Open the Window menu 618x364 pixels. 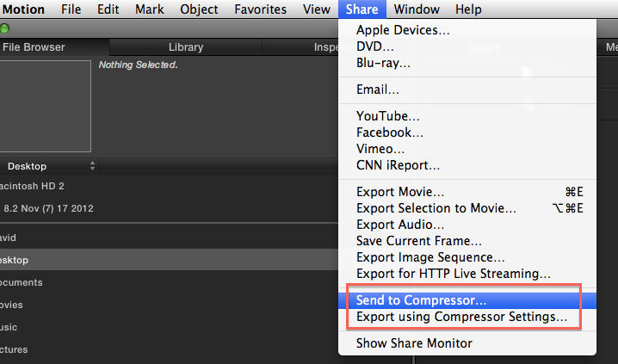417,9
